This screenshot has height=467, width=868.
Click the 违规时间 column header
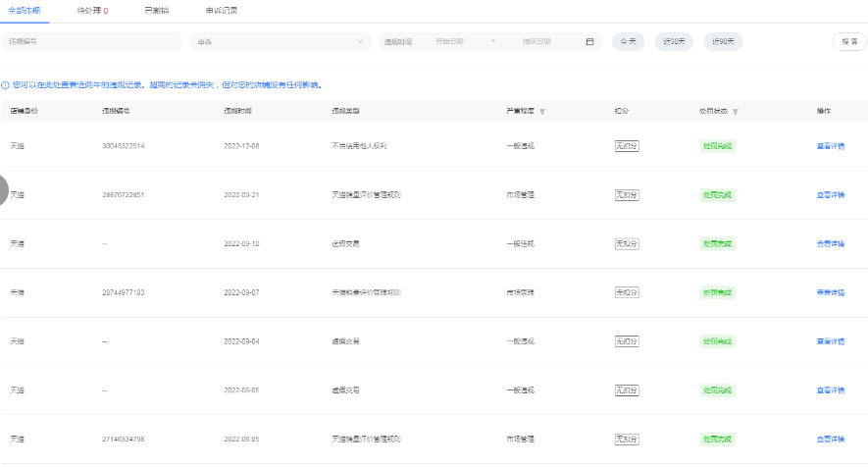pyautogui.click(x=237, y=111)
